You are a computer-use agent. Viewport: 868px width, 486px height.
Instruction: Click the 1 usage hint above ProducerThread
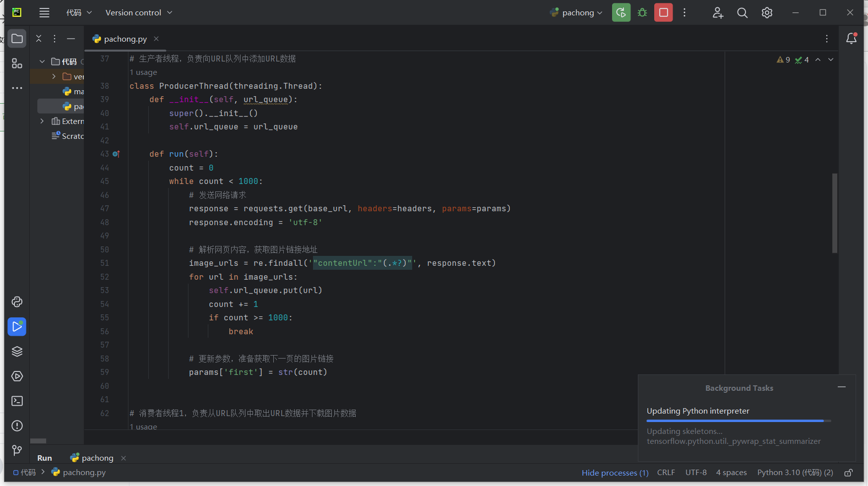pyautogui.click(x=143, y=72)
